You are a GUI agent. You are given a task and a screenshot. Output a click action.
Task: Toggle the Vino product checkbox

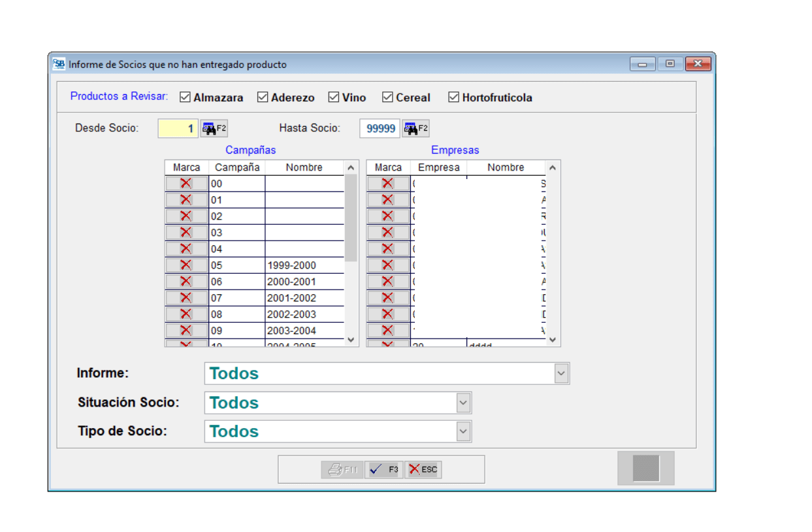(334, 97)
